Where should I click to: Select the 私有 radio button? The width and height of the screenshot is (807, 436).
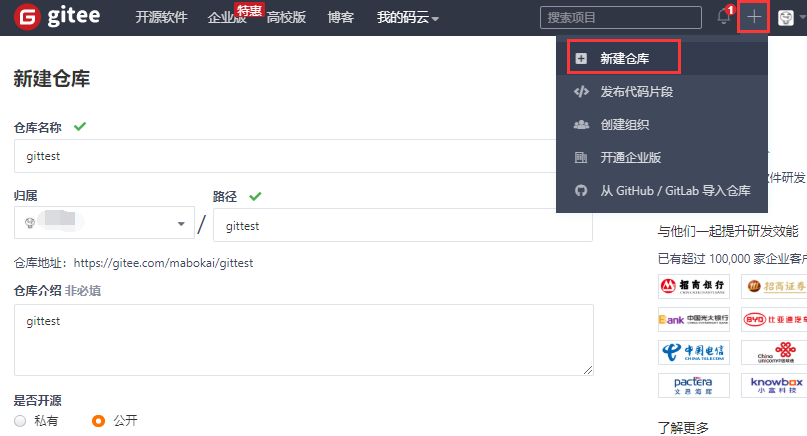pos(21,421)
